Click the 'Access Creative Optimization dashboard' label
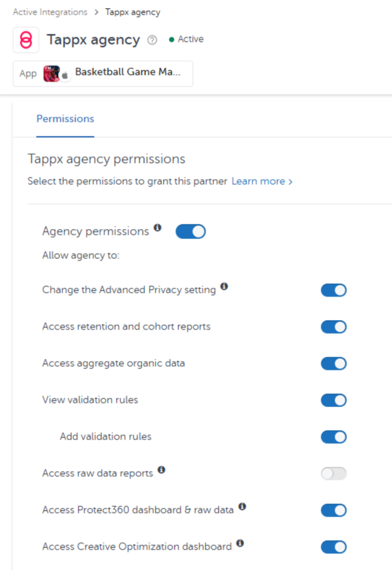This screenshot has height=570, width=392. (137, 546)
